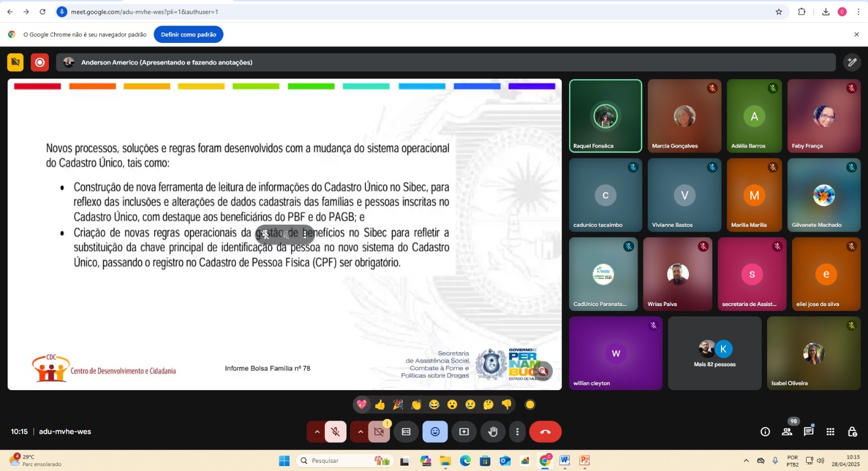Click 'Definir como padrão' button
Screen dimensions: 868x471
coord(188,35)
